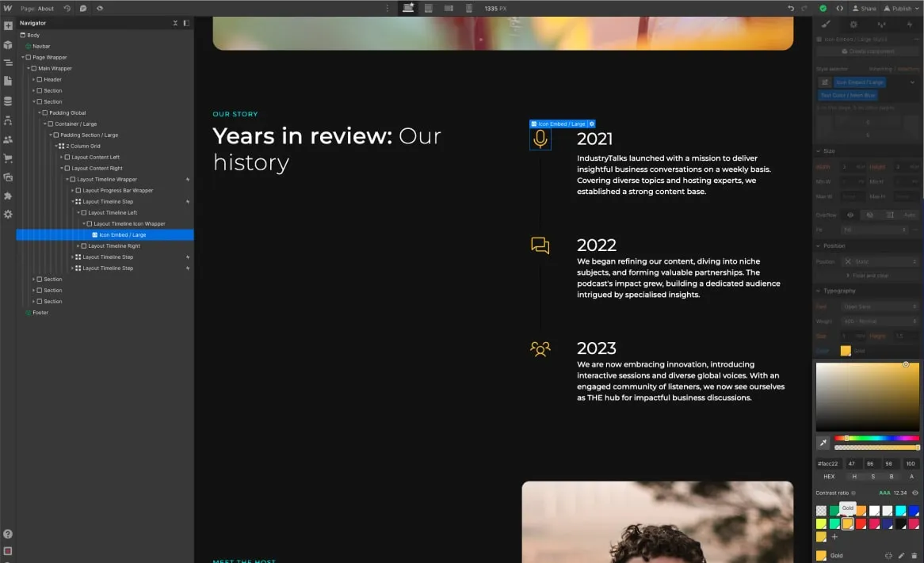Switch to the Style brush tab

point(826,24)
